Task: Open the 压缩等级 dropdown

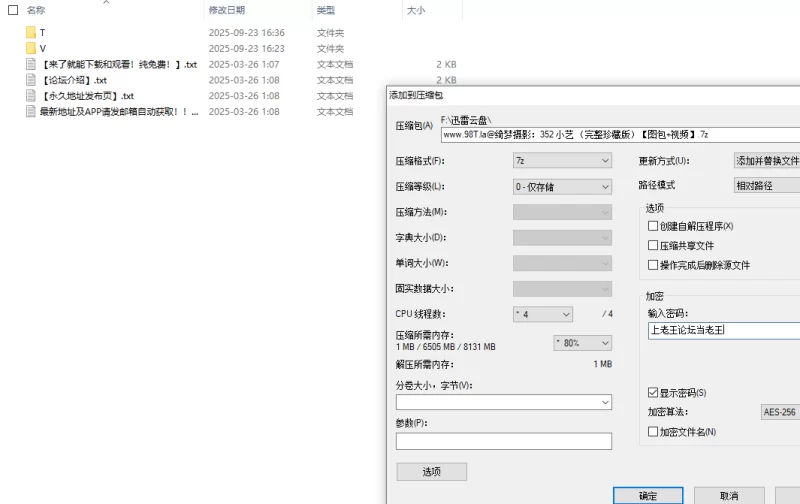Action: point(562,186)
